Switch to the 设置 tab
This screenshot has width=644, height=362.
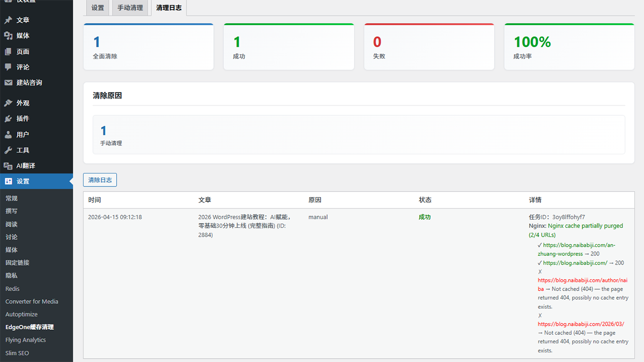click(98, 8)
